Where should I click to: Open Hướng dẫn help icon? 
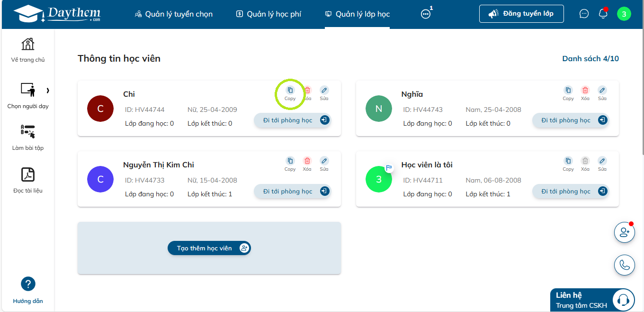click(x=28, y=290)
